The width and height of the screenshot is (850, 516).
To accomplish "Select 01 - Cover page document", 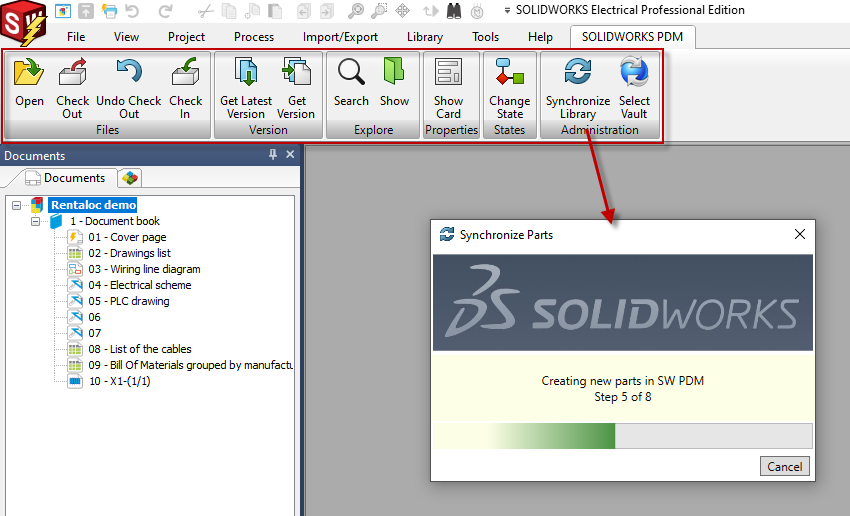I will tap(127, 237).
